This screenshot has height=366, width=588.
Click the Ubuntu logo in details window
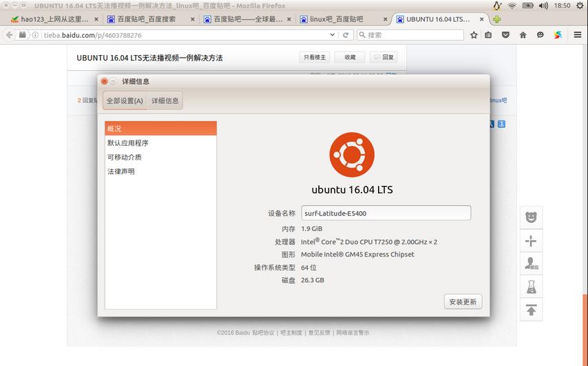pos(352,154)
